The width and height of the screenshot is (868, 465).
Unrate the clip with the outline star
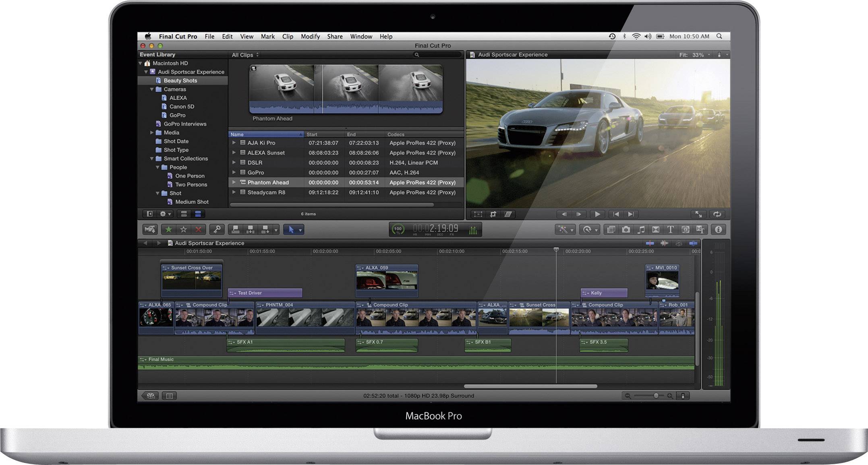tap(184, 229)
